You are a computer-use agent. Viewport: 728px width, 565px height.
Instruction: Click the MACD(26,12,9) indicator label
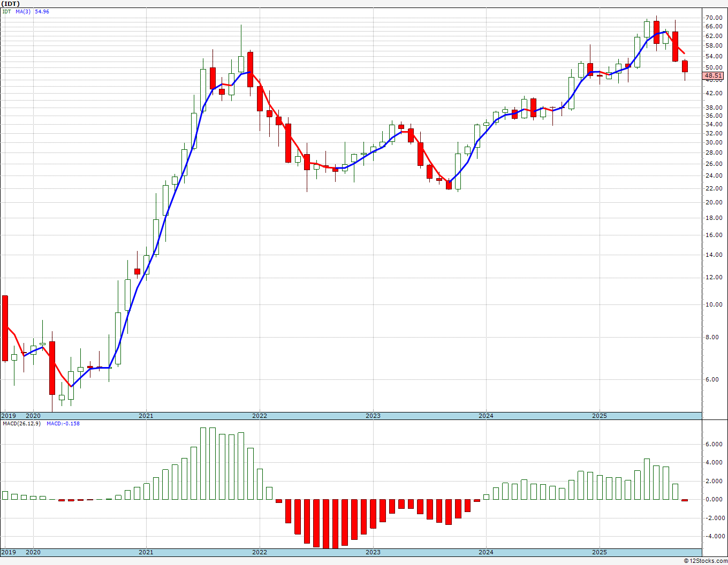click(21, 424)
